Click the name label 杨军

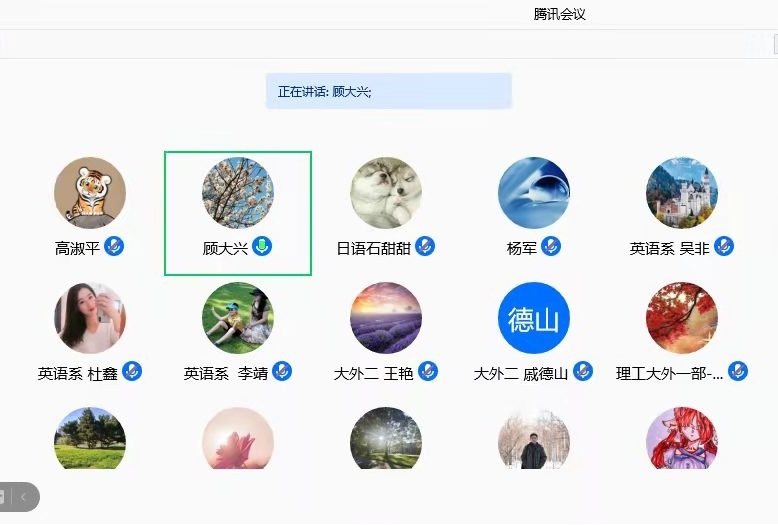coord(521,248)
